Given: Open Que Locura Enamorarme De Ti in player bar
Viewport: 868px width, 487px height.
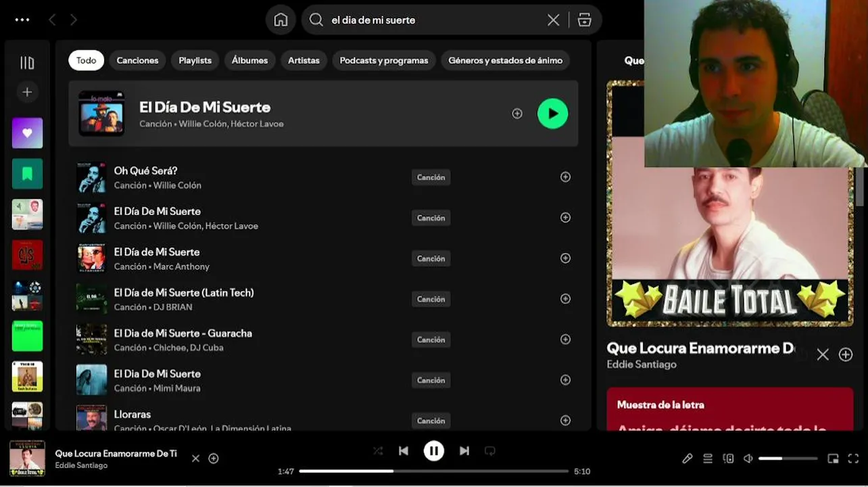Looking at the screenshot, I should [x=116, y=453].
